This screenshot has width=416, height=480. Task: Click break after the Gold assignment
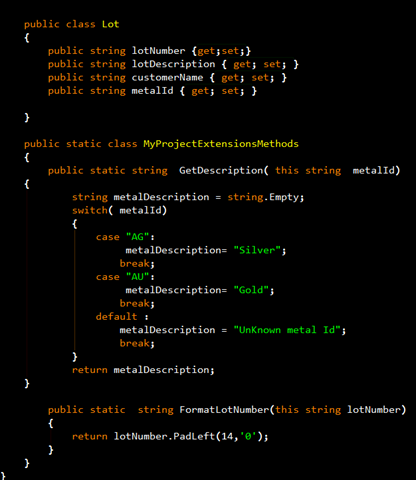coord(135,303)
